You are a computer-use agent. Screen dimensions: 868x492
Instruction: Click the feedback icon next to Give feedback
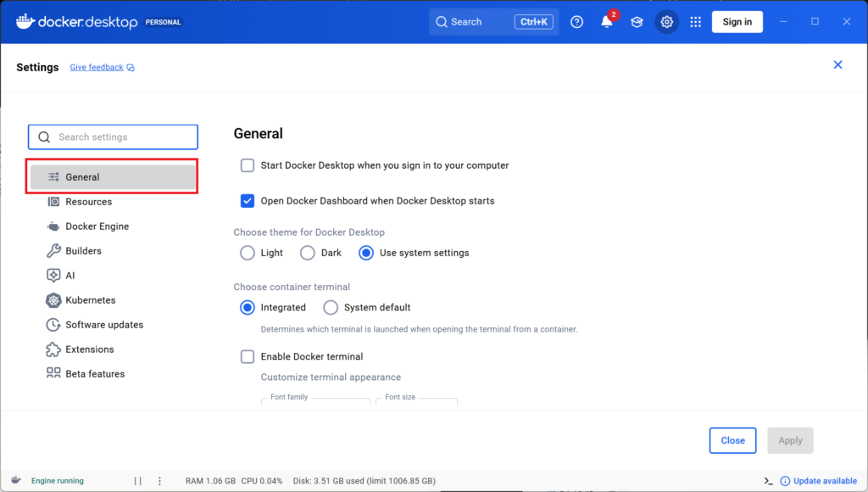coord(131,68)
